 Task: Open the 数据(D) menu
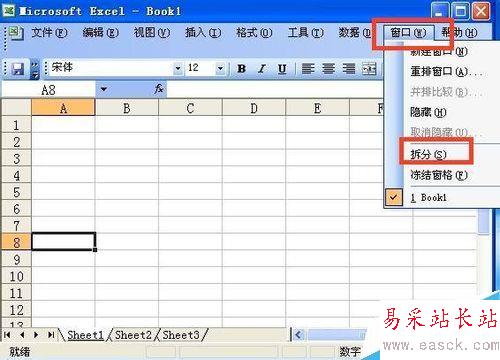(355, 33)
